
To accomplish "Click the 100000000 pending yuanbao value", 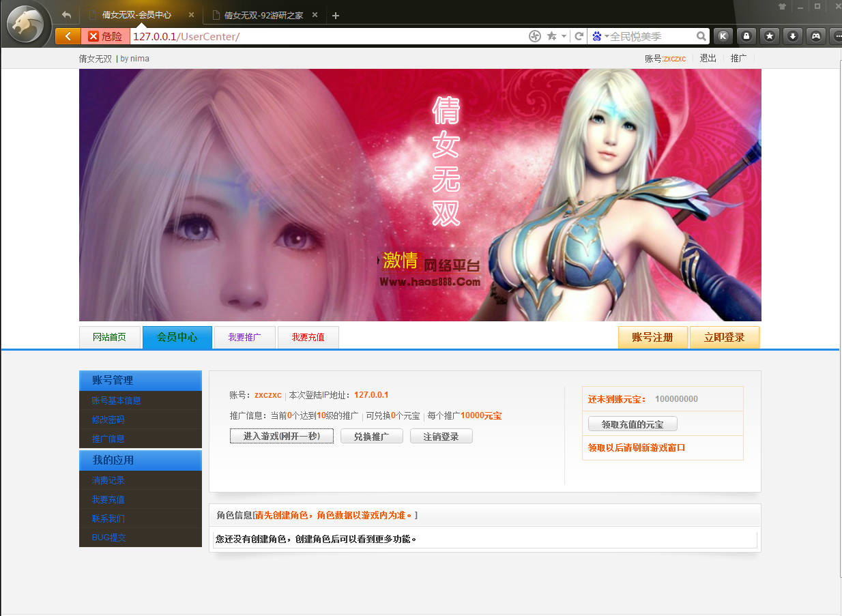I will tap(676, 399).
